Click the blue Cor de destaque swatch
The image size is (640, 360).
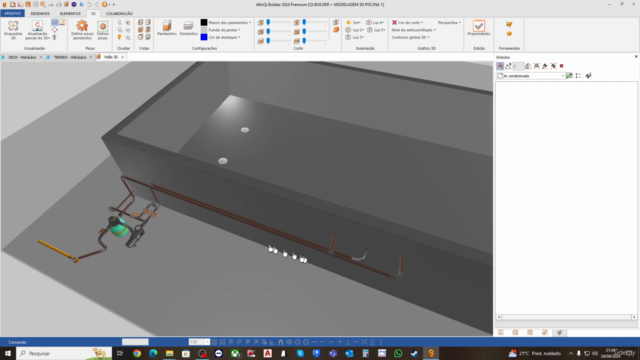tap(204, 37)
